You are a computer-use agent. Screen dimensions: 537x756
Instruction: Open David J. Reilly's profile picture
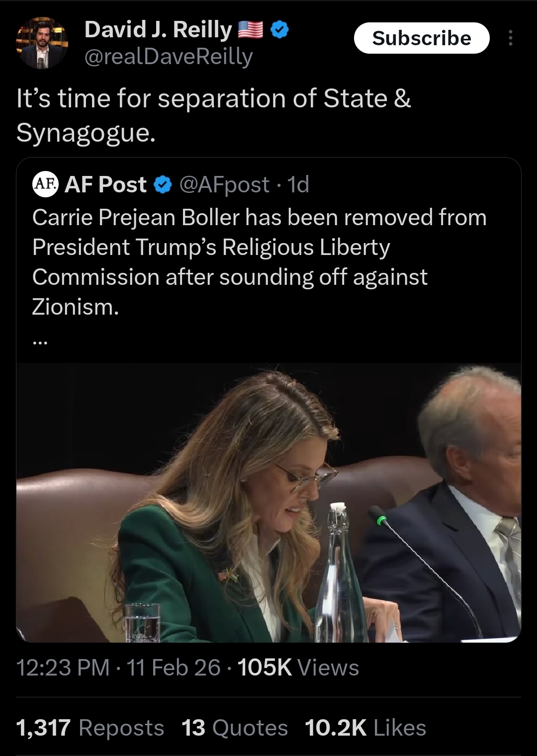click(x=42, y=43)
